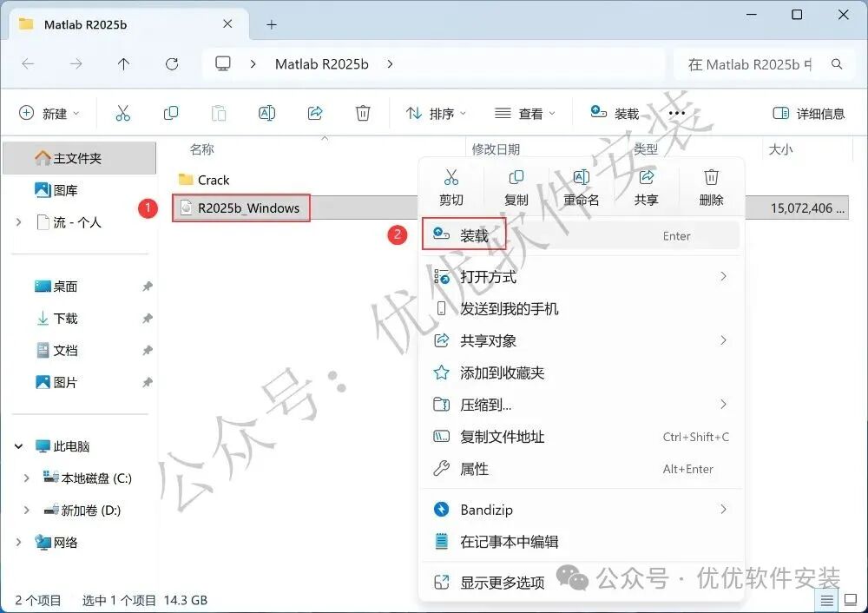Collapse the 此电脑 tree node
The width and height of the screenshot is (868, 613).
pos(19,446)
